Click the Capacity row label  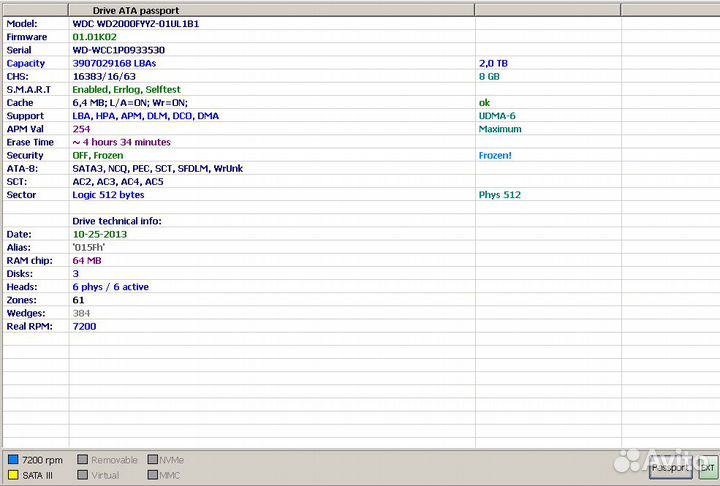click(x=26, y=63)
